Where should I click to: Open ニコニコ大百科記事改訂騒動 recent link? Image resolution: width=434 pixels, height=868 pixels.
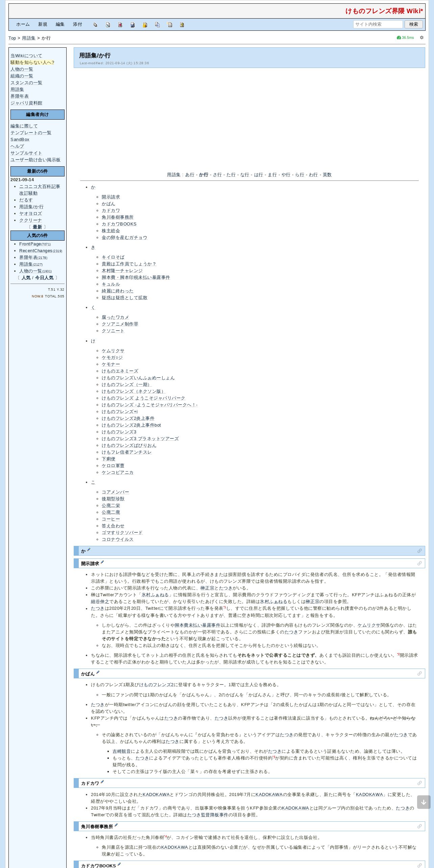click(40, 190)
